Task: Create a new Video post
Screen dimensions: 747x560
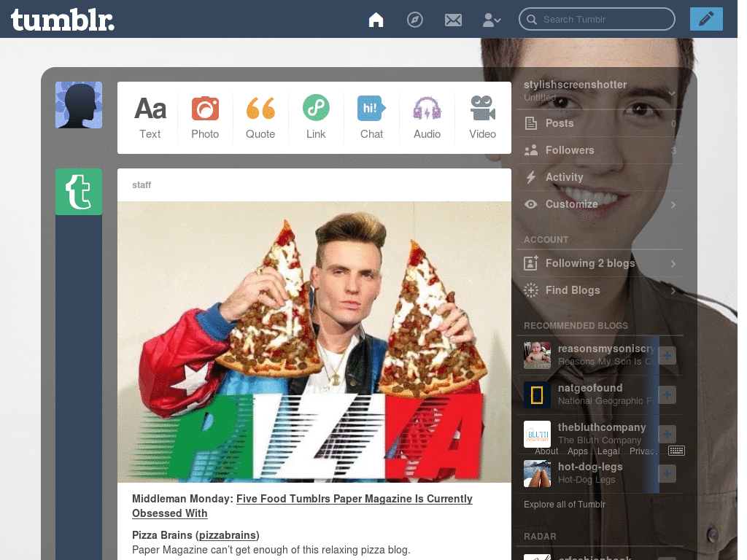Action: [x=483, y=117]
